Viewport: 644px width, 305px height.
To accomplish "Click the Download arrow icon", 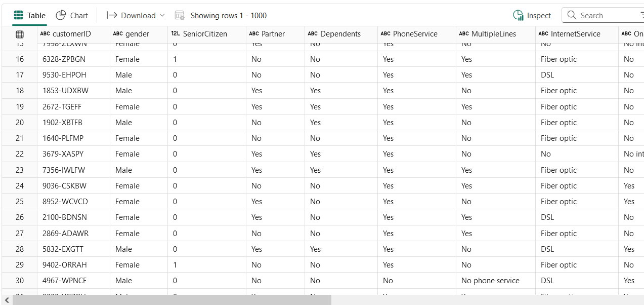I will [112, 15].
